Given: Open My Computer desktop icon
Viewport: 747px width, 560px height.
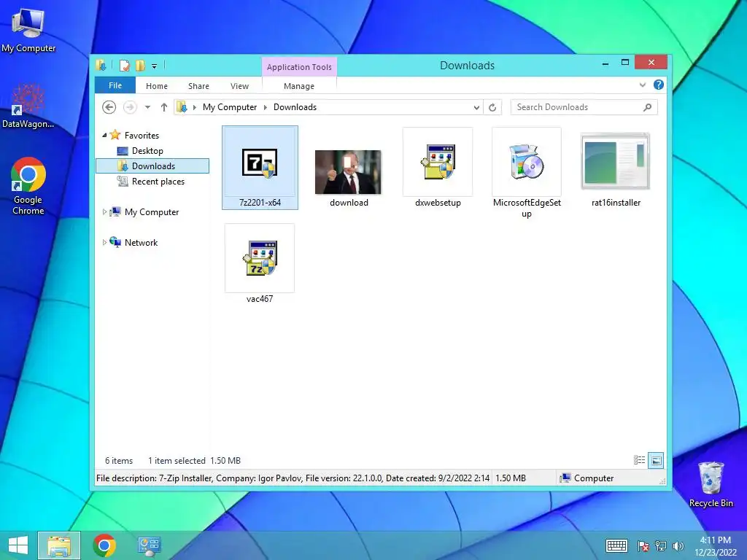Looking at the screenshot, I should point(28,31).
